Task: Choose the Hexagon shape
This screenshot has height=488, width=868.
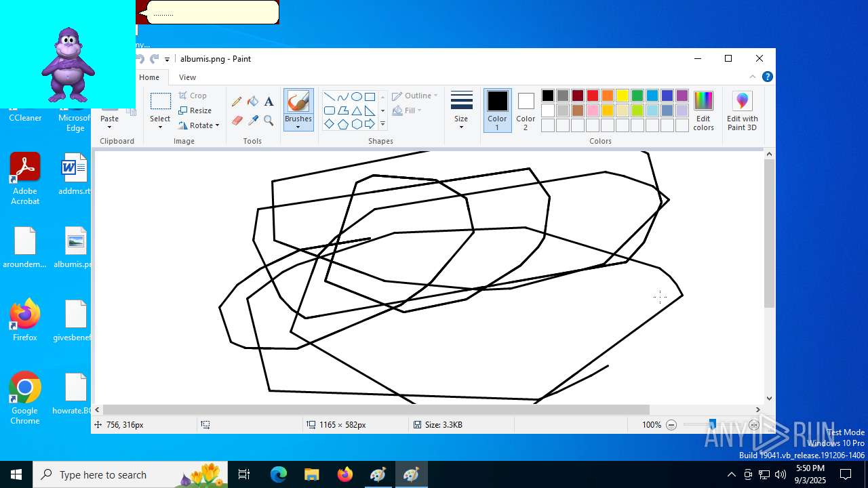Action: pos(356,124)
